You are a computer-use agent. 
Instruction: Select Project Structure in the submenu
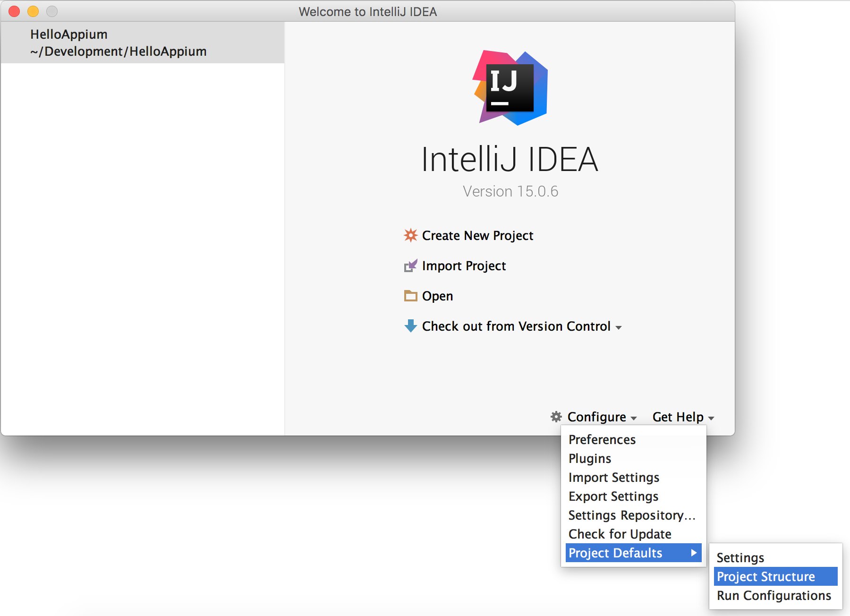pos(775,576)
